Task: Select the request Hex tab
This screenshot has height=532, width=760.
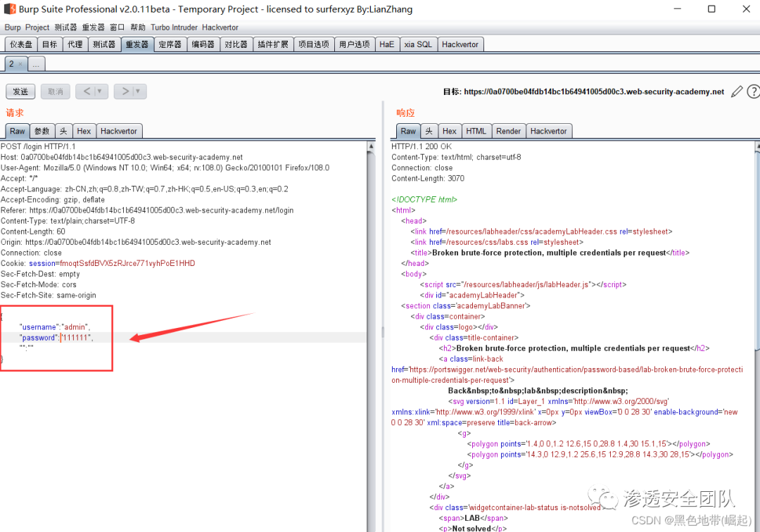Action: point(84,131)
